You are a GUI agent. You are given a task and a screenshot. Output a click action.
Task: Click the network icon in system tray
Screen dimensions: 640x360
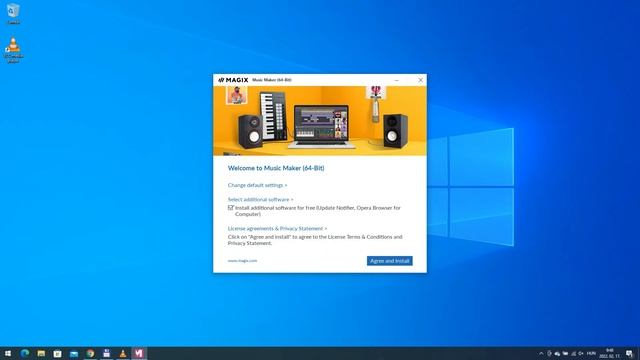pyautogui.click(x=573, y=354)
